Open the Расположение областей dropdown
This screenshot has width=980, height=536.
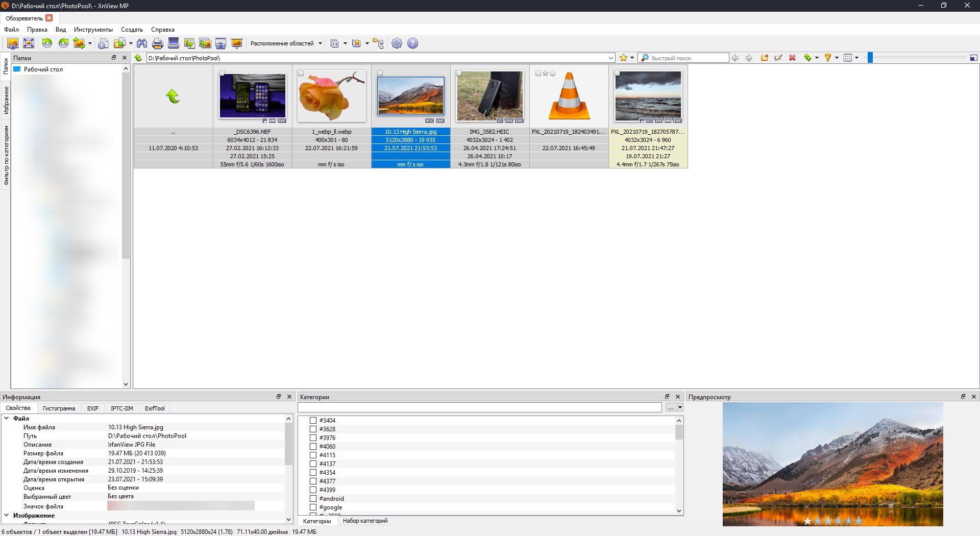click(286, 43)
